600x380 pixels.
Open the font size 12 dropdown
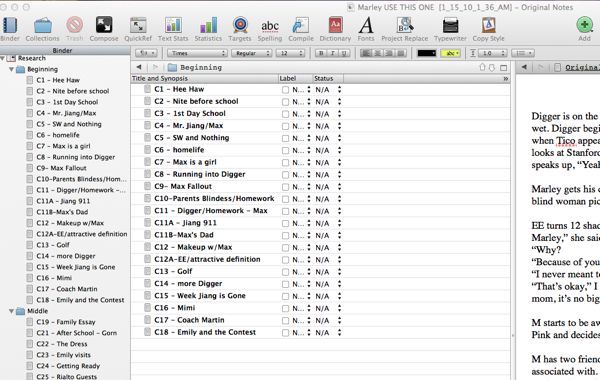[290, 53]
